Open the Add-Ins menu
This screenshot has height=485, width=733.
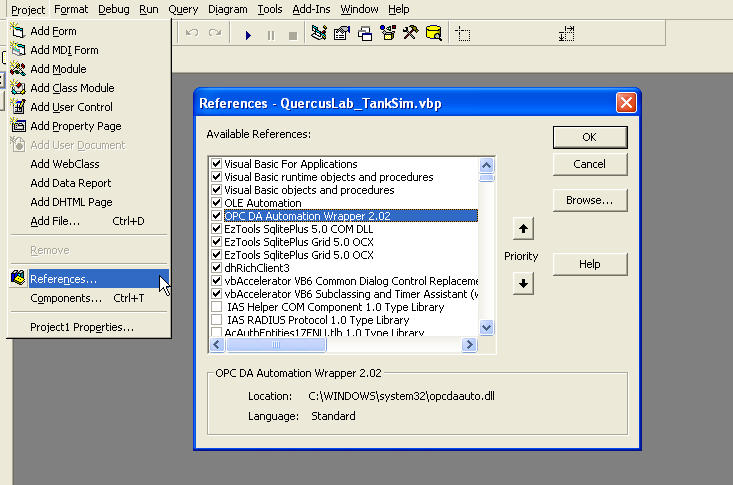(311, 9)
